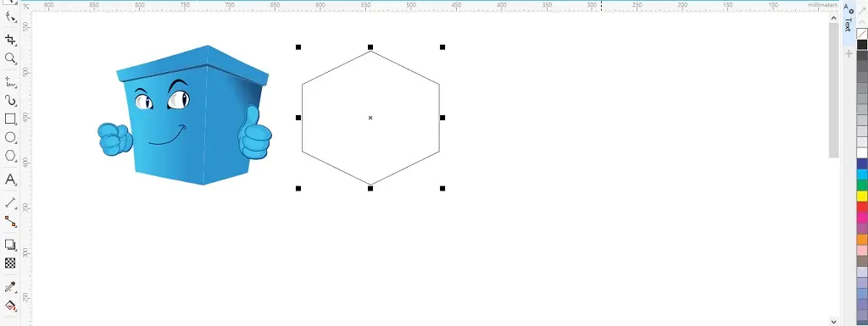This screenshot has width=868, height=326.
Task: Click the hexagon's bottom-center selection handle
Action: point(370,189)
